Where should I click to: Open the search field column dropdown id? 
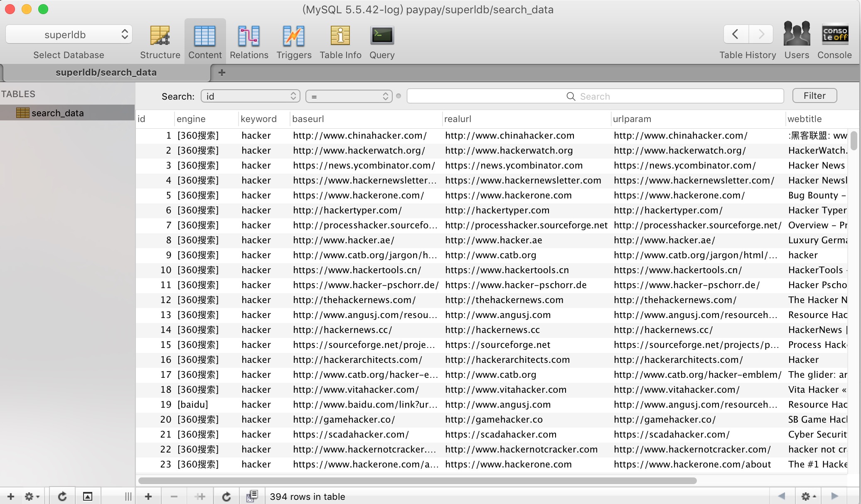tap(250, 96)
